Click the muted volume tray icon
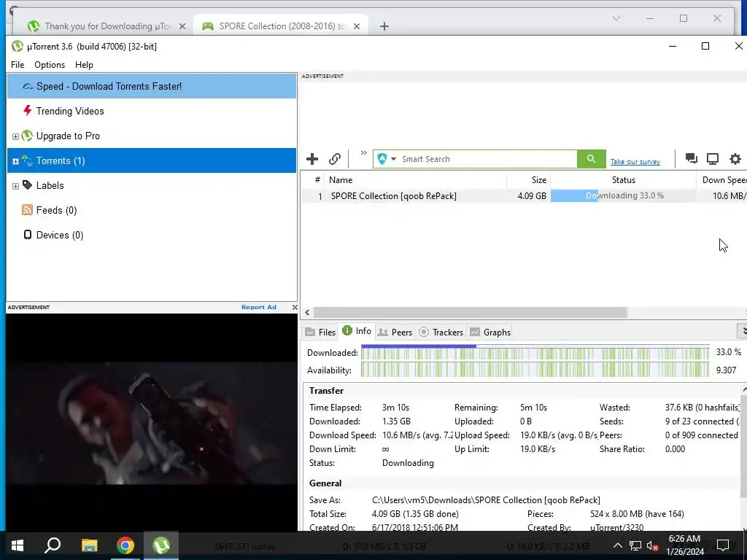Screen dimensions: 747x560 [653, 545]
